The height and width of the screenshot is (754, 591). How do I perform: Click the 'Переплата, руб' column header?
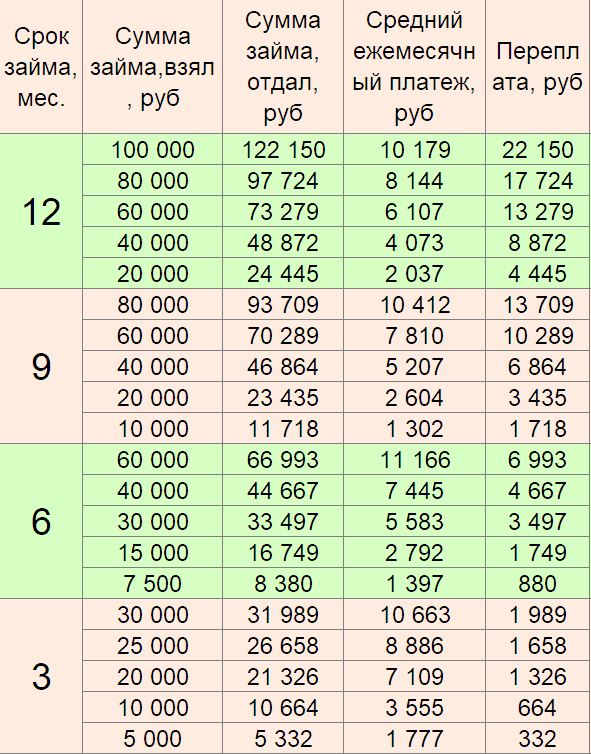pos(538,66)
